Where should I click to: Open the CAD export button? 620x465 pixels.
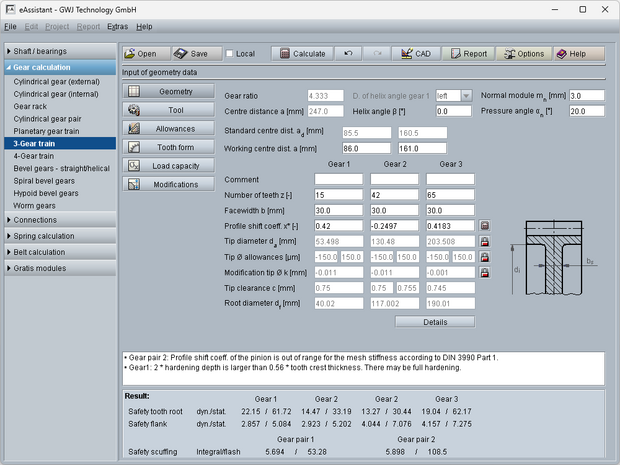point(415,53)
